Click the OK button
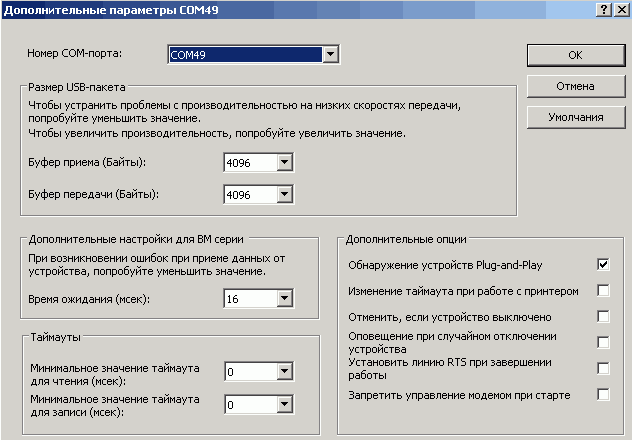This screenshot has width=632, height=440. 574,55
